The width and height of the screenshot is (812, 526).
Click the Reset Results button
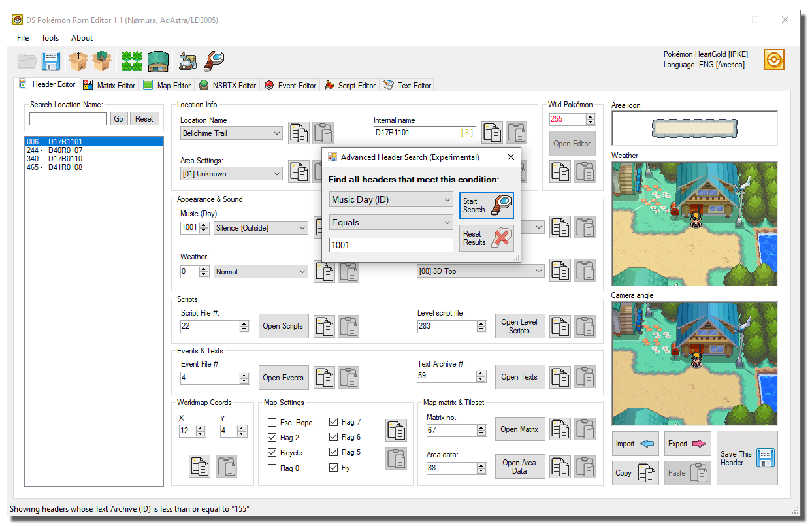click(x=487, y=238)
